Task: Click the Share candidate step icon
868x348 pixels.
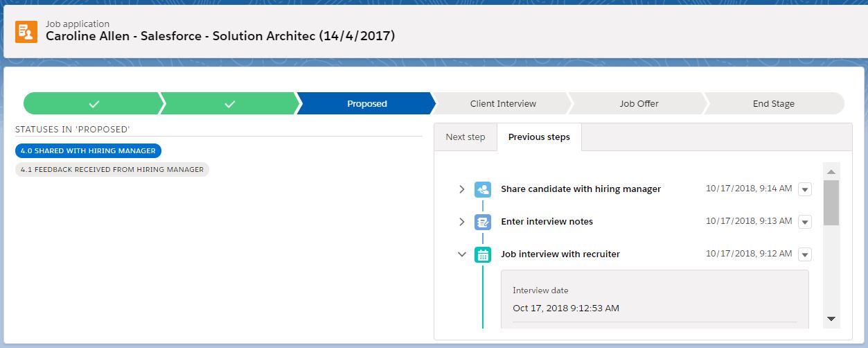Action: [x=483, y=189]
